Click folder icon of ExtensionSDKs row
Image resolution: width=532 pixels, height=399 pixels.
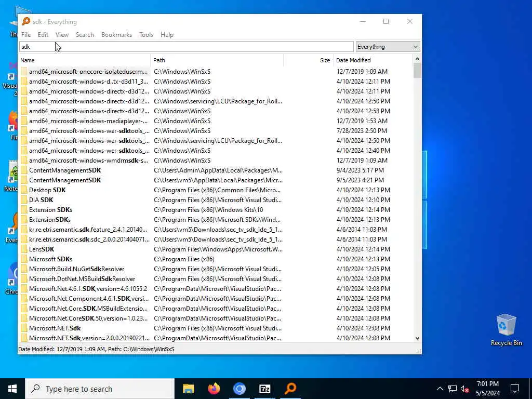[x=24, y=220]
